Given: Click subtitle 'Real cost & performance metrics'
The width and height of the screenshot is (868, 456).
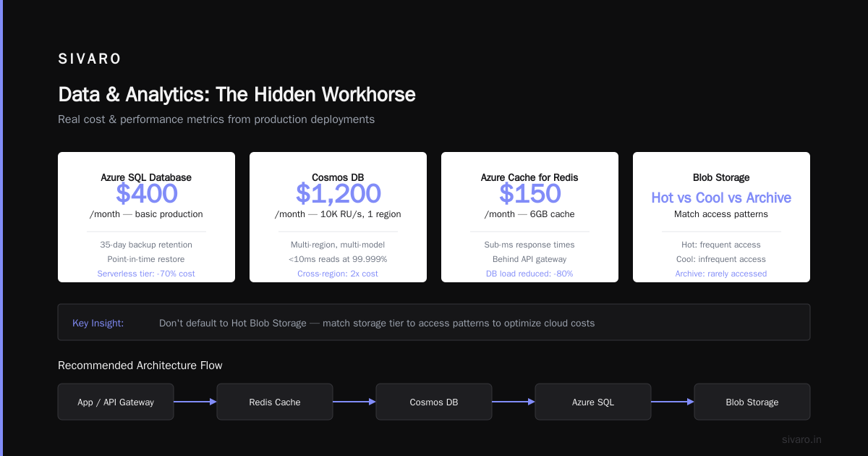Looking at the screenshot, I should 216,119.
